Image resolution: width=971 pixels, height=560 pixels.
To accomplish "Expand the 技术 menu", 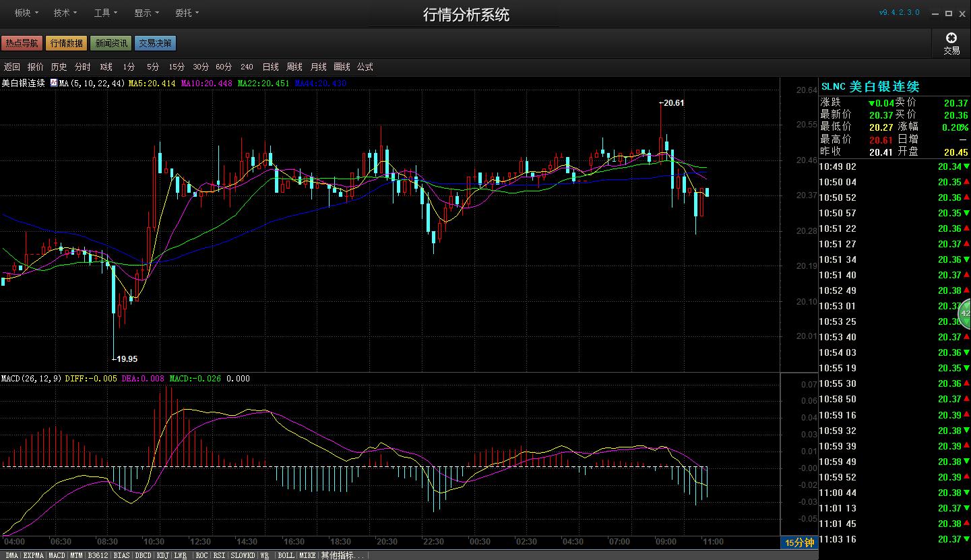I will (x=65, y=13).
